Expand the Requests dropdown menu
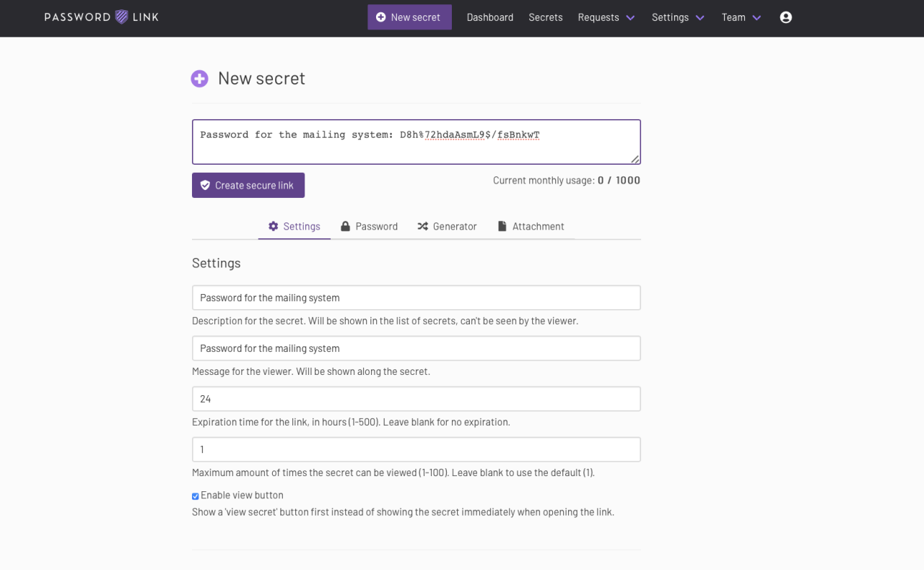Viewport: 924px width, 570px height. (x=606, y=17)
